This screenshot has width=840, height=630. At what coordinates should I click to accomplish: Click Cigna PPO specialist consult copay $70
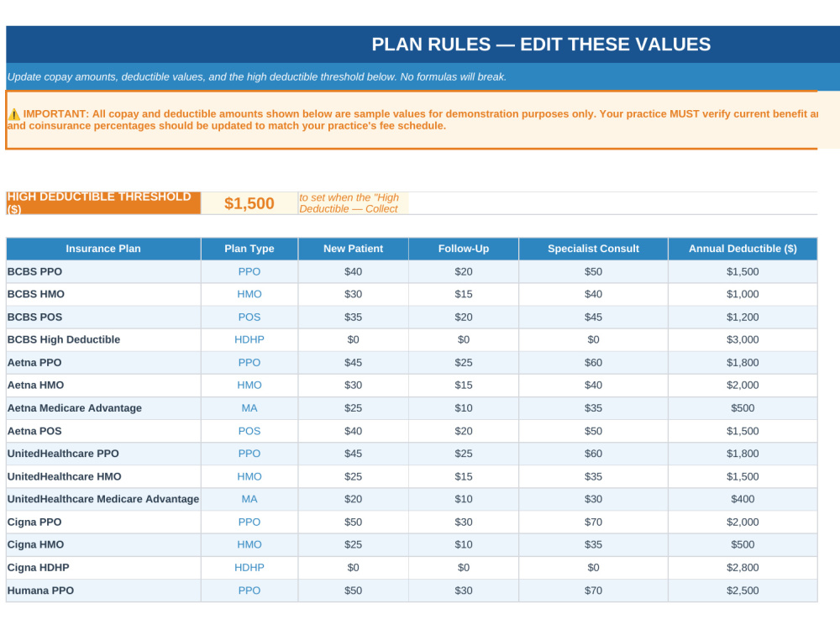[593, 522]
